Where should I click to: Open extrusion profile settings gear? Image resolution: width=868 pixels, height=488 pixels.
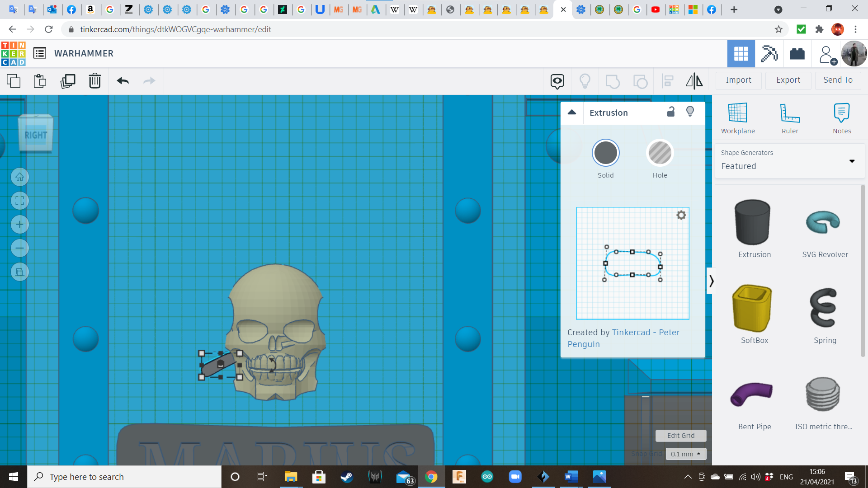[x=681, y=215]
